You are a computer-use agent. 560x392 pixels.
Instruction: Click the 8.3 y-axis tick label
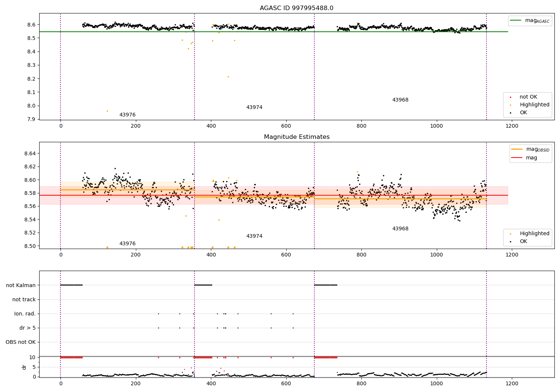[31, 65]
